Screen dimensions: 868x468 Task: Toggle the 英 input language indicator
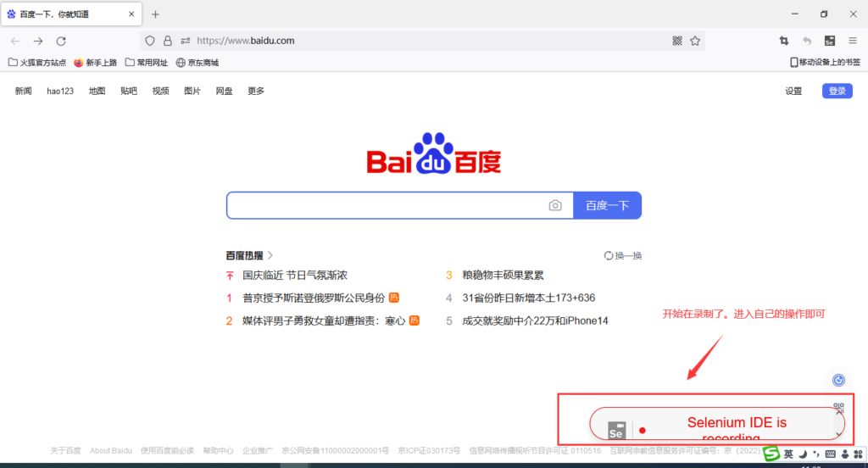coord(788,454)
